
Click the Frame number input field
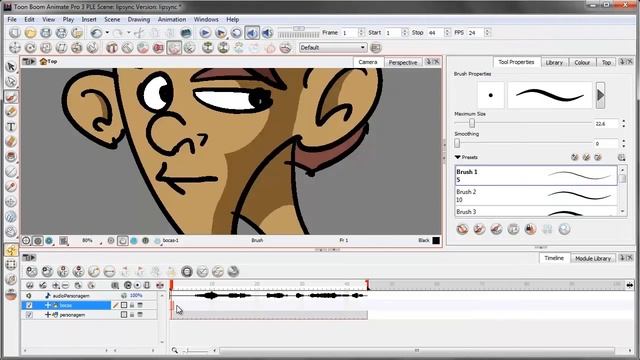point(349,33)
